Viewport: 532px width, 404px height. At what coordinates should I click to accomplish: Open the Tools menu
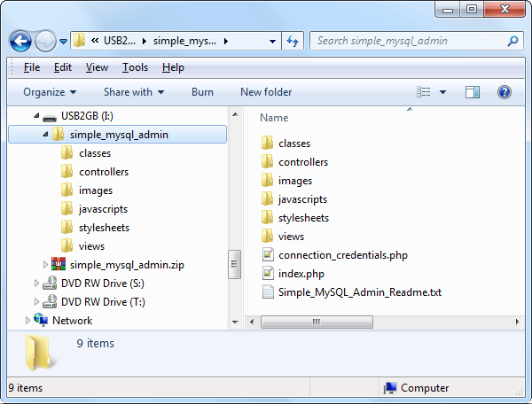[135, 67]
